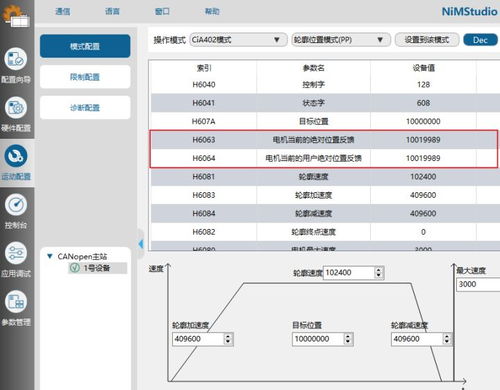Click the 控制字 parameter name cell
The image size is (500, 390).
[x=313, y=85]
